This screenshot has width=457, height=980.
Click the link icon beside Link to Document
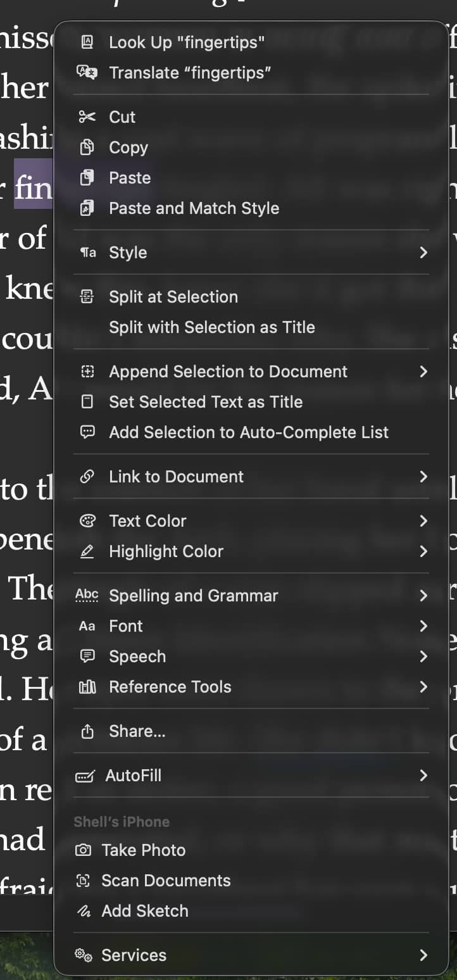87,477
